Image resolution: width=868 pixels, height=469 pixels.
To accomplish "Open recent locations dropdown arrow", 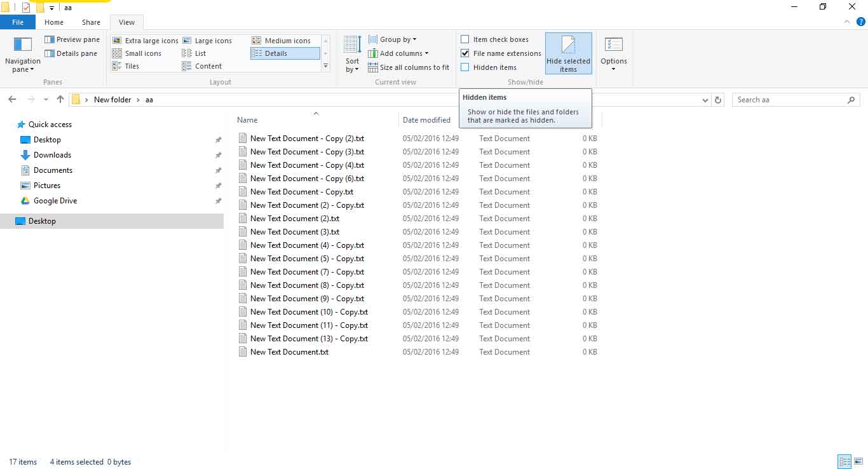I will 46,100.
